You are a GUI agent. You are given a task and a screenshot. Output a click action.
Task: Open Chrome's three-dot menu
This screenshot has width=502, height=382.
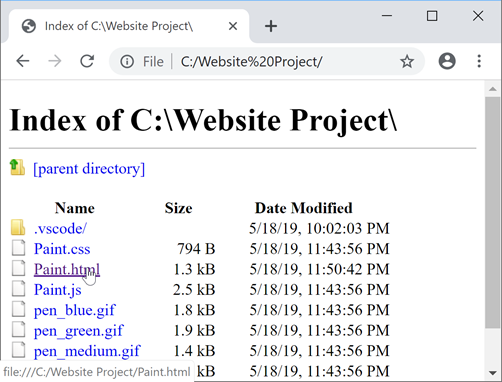(x=479, y=61)
